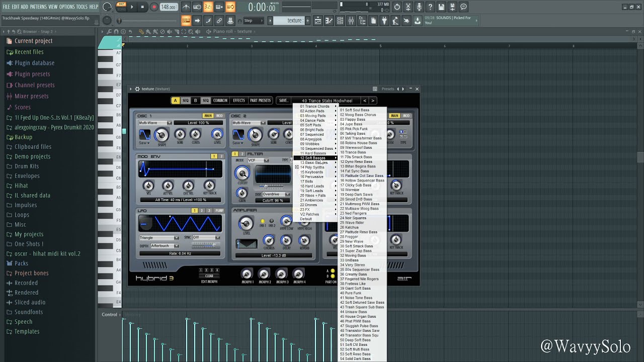Toggle the LFO PUMP button
Screen dimensions: 644x362
click(x=219, y=211)
